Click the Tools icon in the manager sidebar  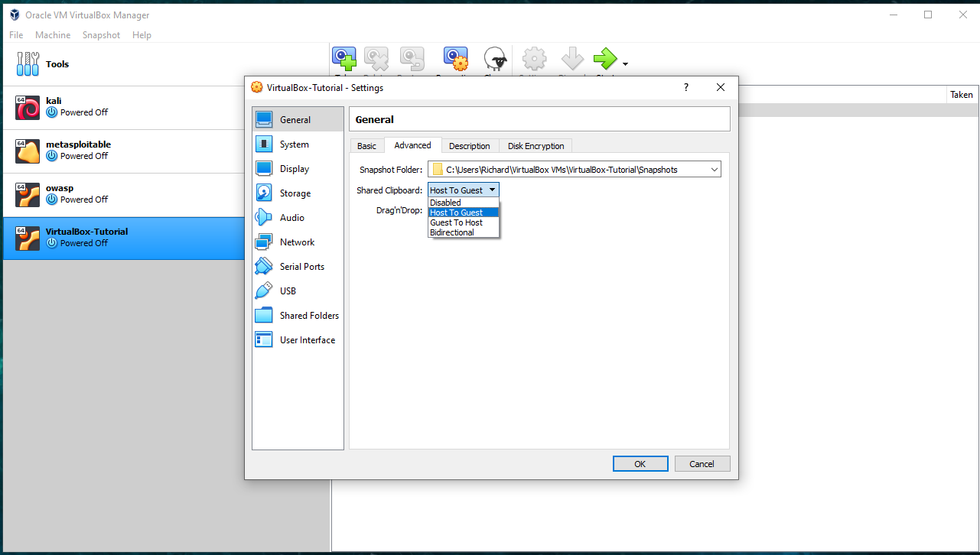pos(28,64)
